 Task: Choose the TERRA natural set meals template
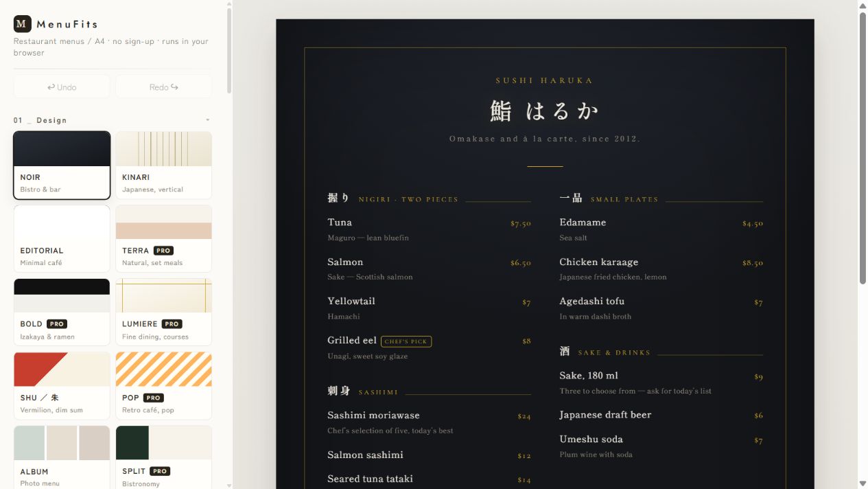(164, 238)
